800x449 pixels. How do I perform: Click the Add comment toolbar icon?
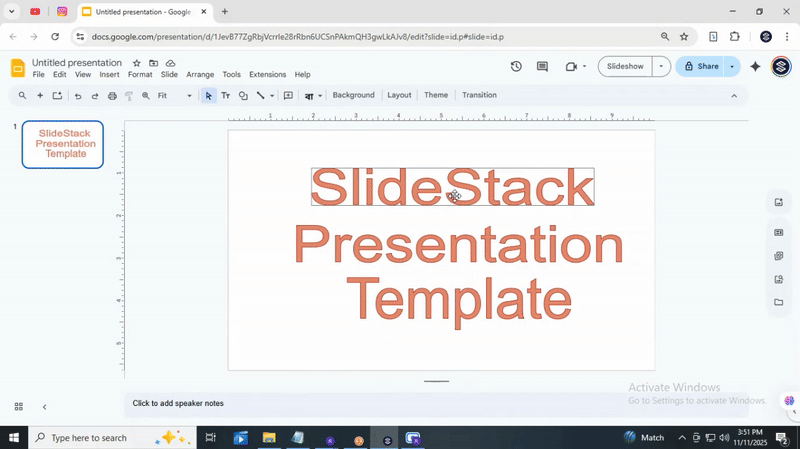click(x=288, y=96)
